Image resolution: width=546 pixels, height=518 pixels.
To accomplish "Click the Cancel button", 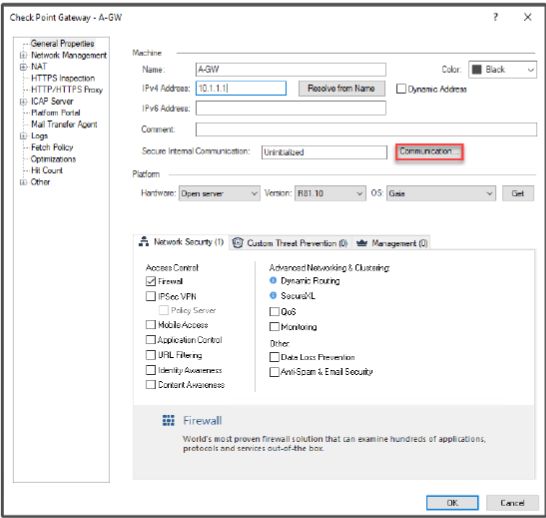I will pyautogui.click(x=512, y=503).
